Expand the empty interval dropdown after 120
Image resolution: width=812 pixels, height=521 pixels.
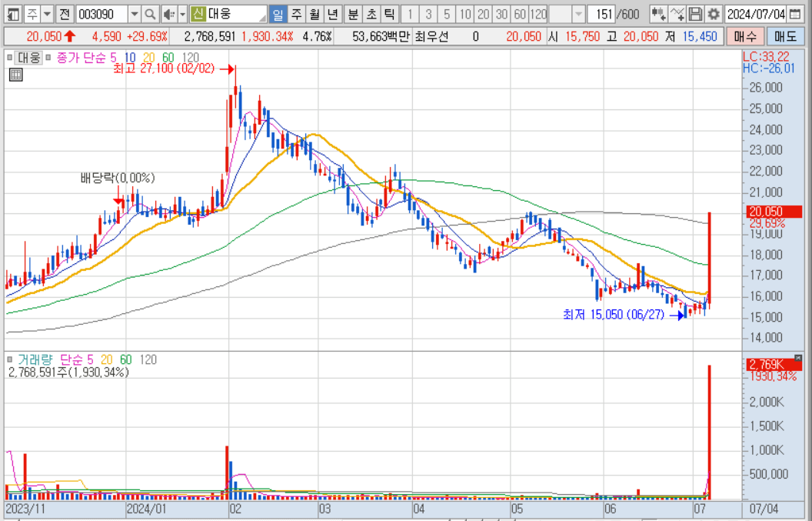(x=579, y=14)
